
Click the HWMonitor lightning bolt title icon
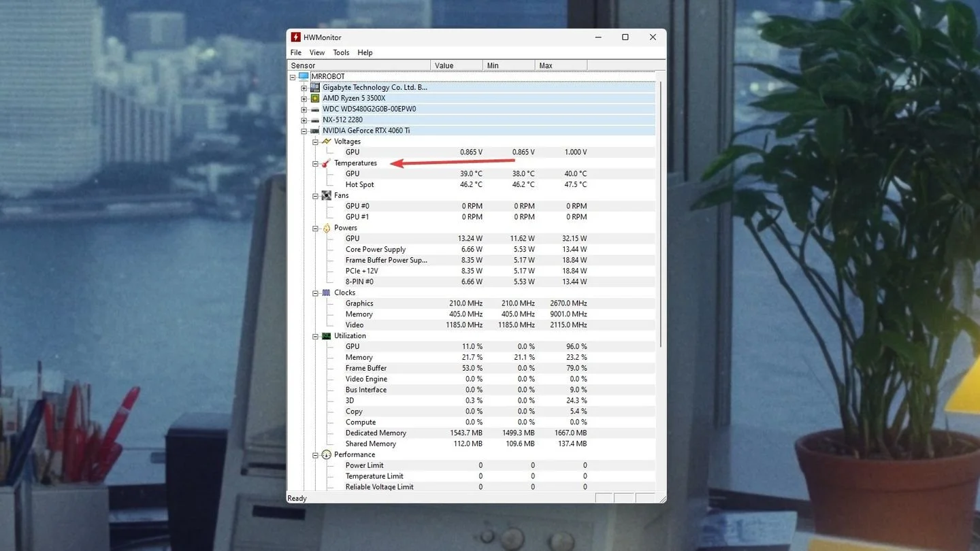coord(295,37)
